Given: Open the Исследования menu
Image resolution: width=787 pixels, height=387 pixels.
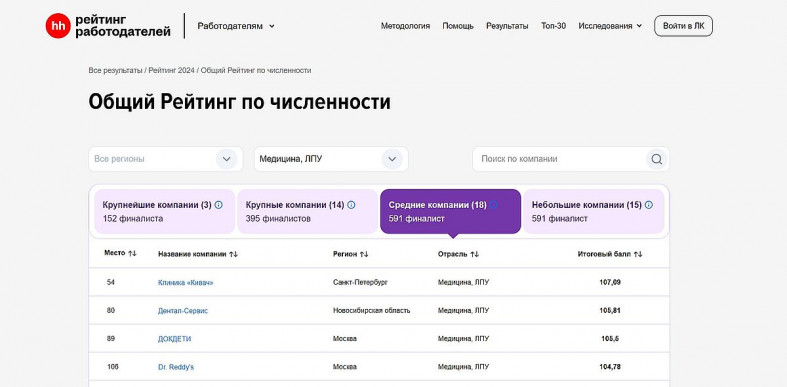Looking at the screenshot, I should coord(610,26).
